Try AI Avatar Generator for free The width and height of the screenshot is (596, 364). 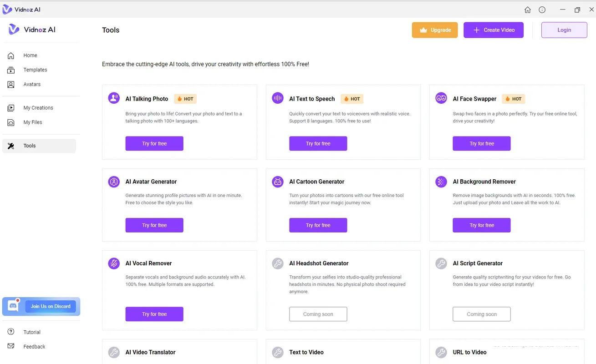[x=154, y=225]
